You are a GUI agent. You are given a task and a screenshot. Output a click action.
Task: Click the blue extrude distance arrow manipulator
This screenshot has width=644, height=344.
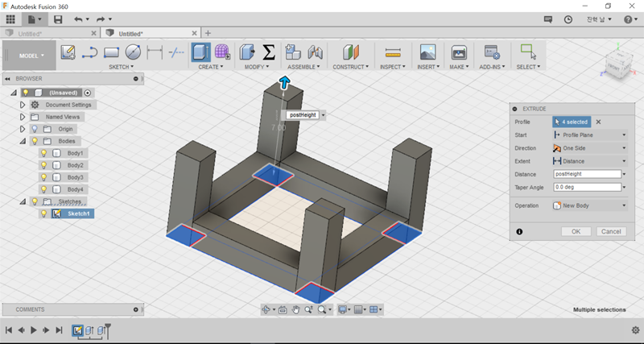click(x=284, y=83)
